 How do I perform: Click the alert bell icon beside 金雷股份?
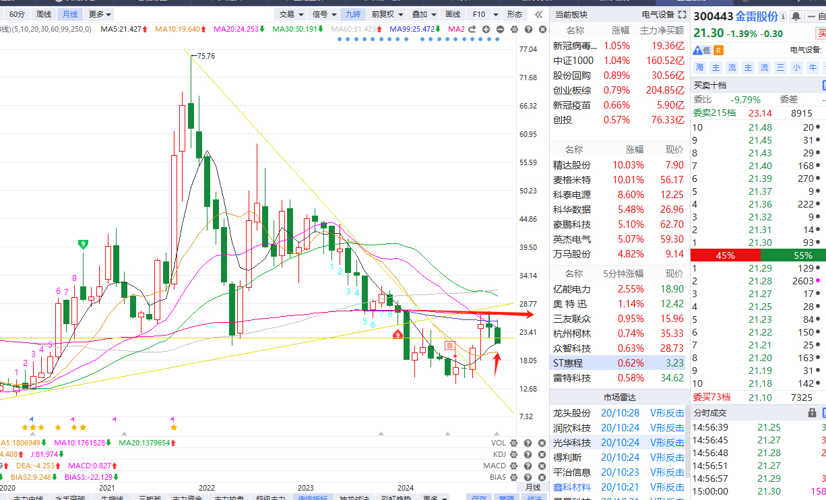[796, 17]
